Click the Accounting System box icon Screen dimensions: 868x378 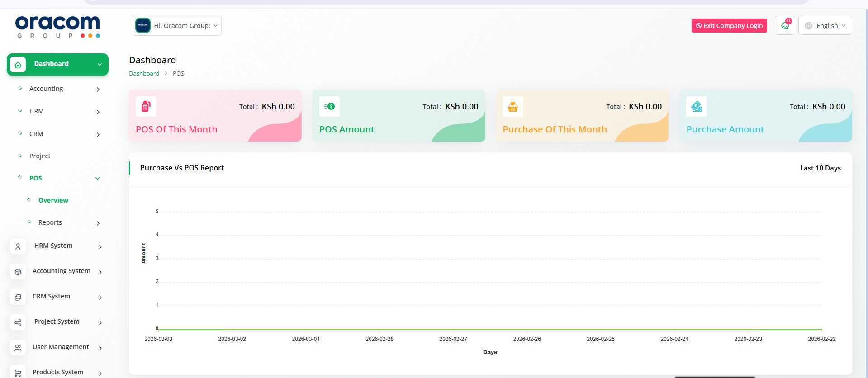click(x=18, y=272)
